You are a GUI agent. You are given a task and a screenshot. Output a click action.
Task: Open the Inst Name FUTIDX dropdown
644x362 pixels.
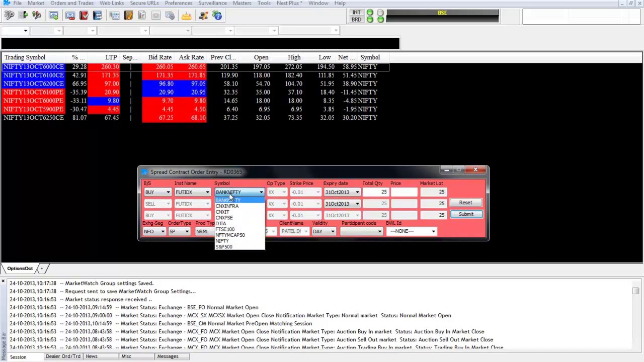pos(192,192)
